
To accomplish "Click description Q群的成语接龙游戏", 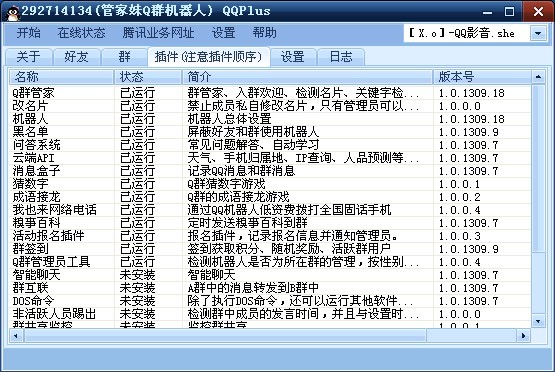I will [238, 197].
